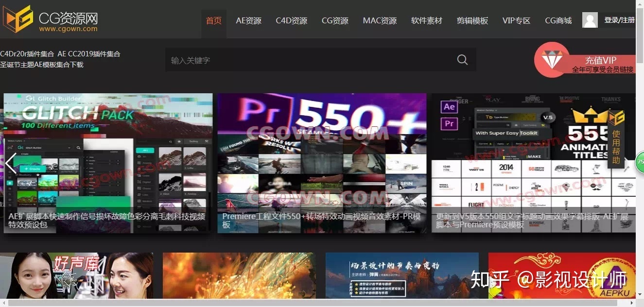Viewport: 644px width, 307px height.
Task: Open the 使用帮助 side button
Action: [616, 139]
